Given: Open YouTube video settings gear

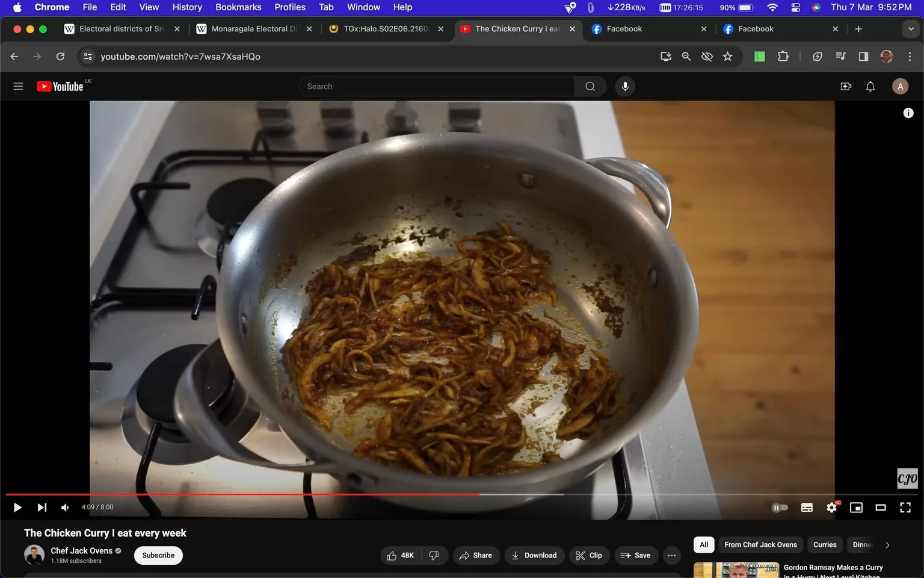Looking at the screenshot, I should click(x=831, y=507).
